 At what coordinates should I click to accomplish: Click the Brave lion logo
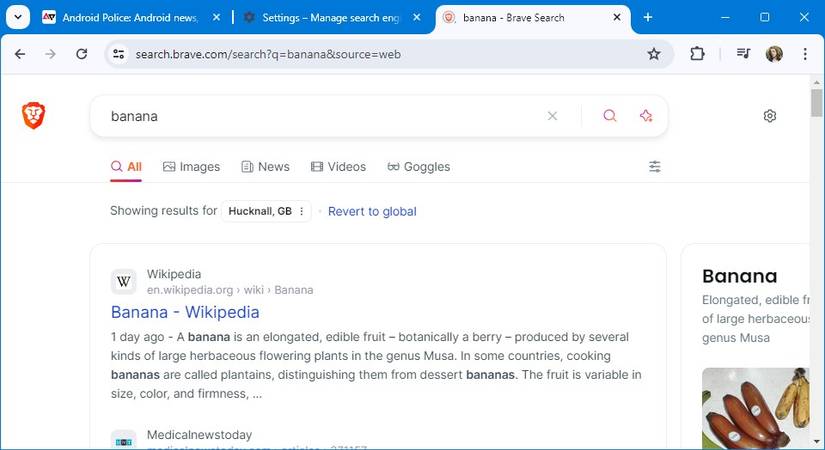click(34, 116)
